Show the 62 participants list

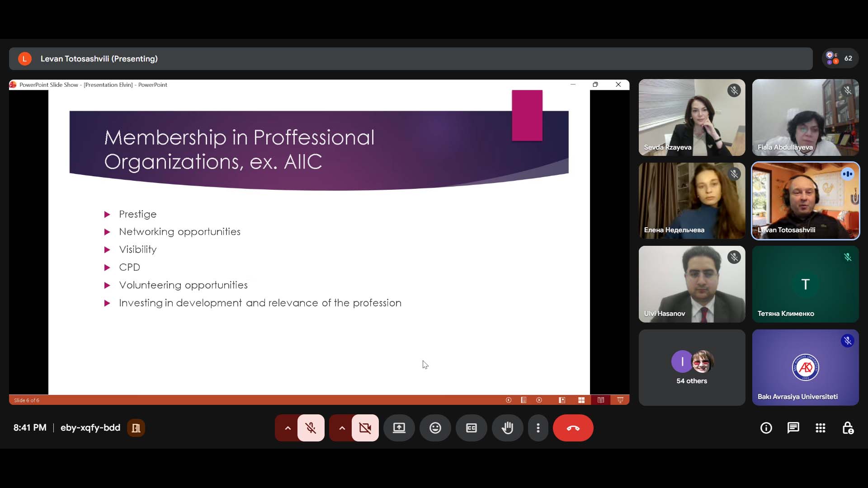[x=840, y=58]
